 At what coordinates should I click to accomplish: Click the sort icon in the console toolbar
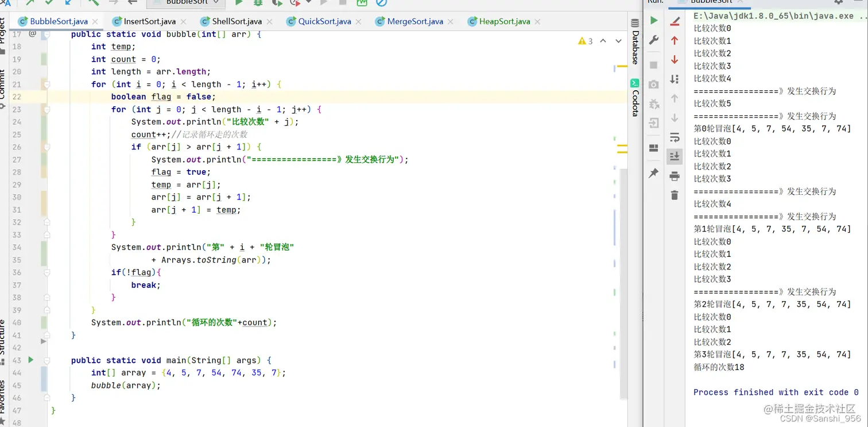tap(675, 79)
